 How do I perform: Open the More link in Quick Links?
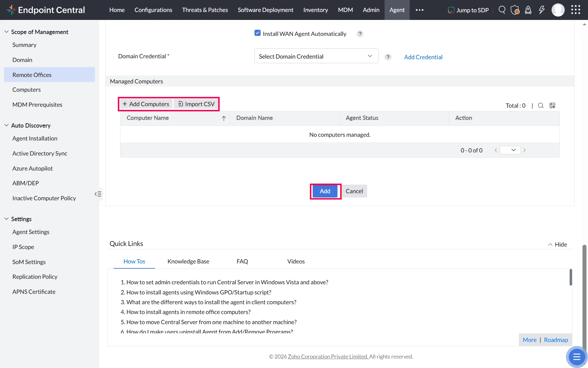530,340
